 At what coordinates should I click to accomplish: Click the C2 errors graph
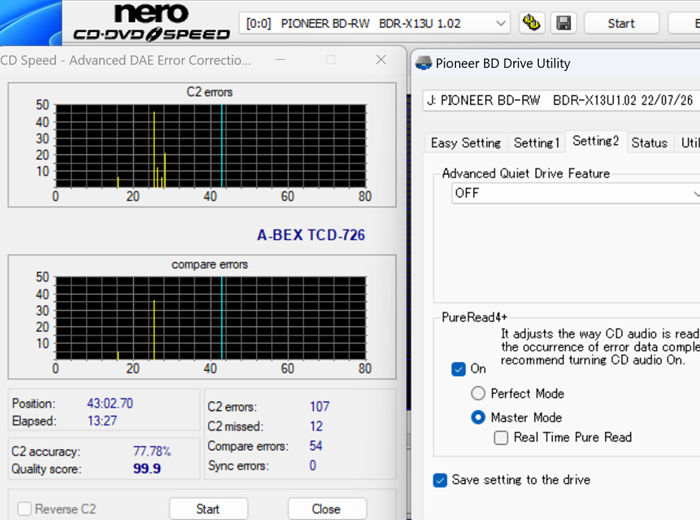210,146
